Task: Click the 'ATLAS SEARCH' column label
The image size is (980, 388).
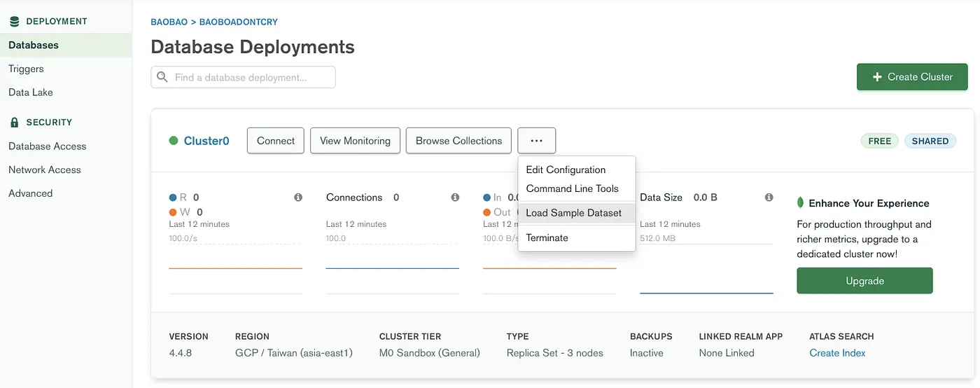Action: (841, 336)
